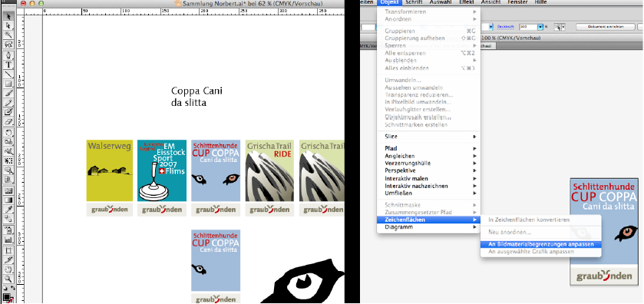
Task: Select the Direct Selection (white arrow) tool
Action: 8,26
